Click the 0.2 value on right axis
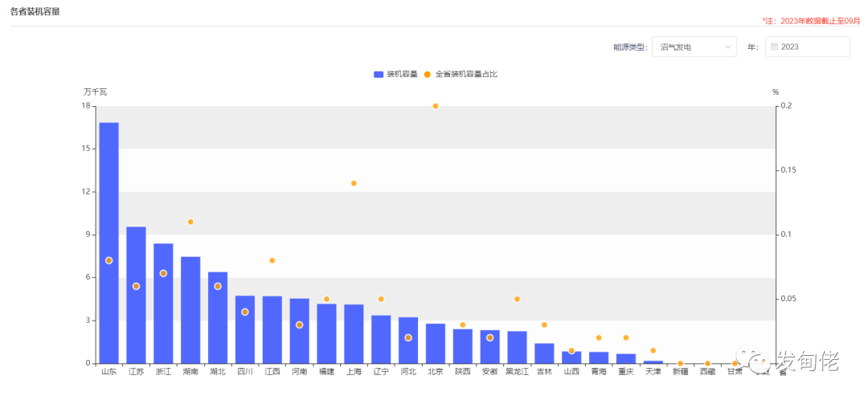This screenshot has width=868, height=400. coord(785,106)
